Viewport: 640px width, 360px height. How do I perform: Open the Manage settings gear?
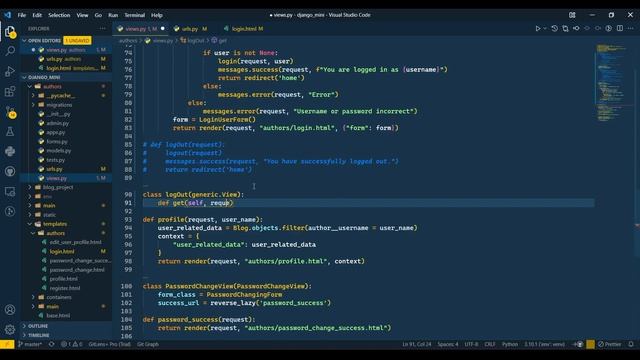pyautogui.click(x=10, y=329)
